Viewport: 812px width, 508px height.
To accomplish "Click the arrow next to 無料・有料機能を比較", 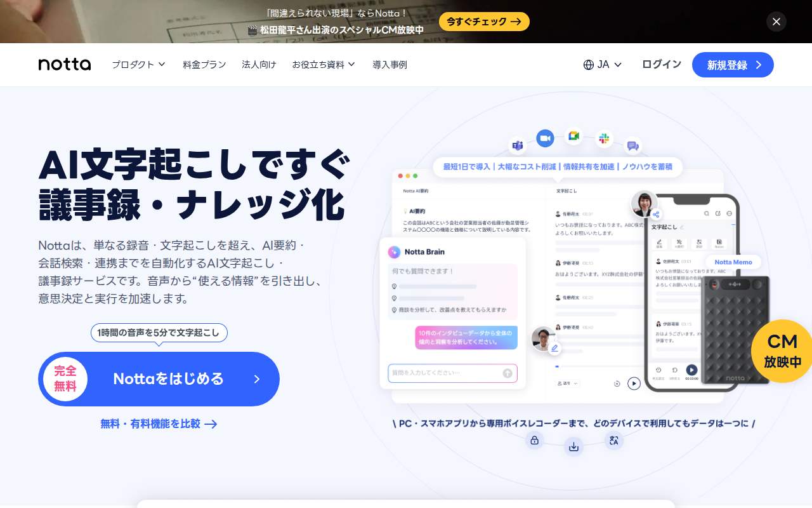I will pos(211,424).
